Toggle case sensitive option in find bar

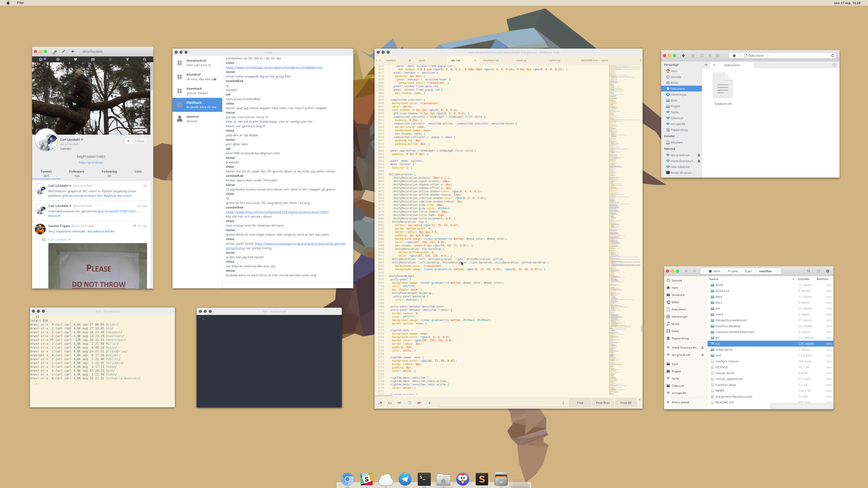(390, 403)
